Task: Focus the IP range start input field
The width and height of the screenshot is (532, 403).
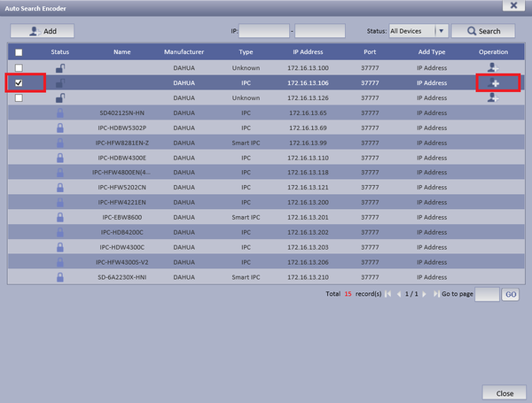Action: pos(264,31)
